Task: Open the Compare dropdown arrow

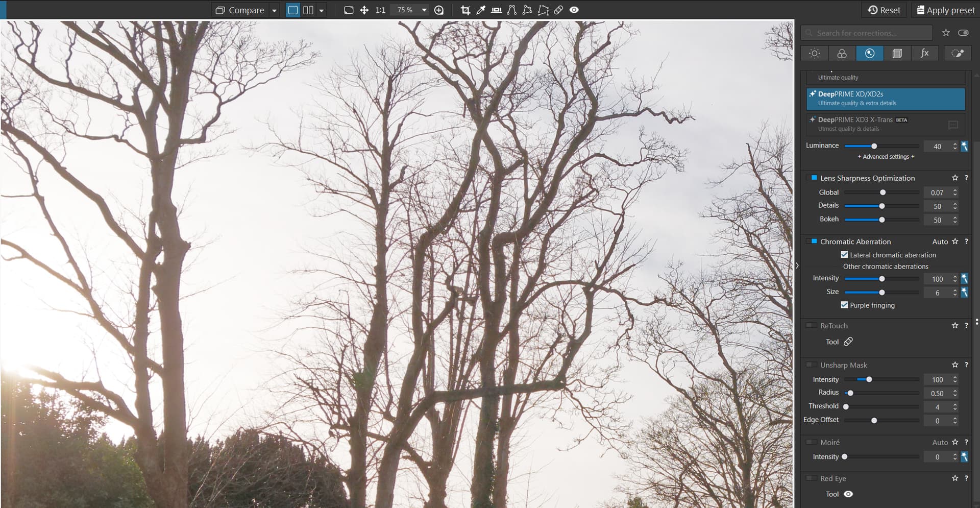Action: [275, 10]
